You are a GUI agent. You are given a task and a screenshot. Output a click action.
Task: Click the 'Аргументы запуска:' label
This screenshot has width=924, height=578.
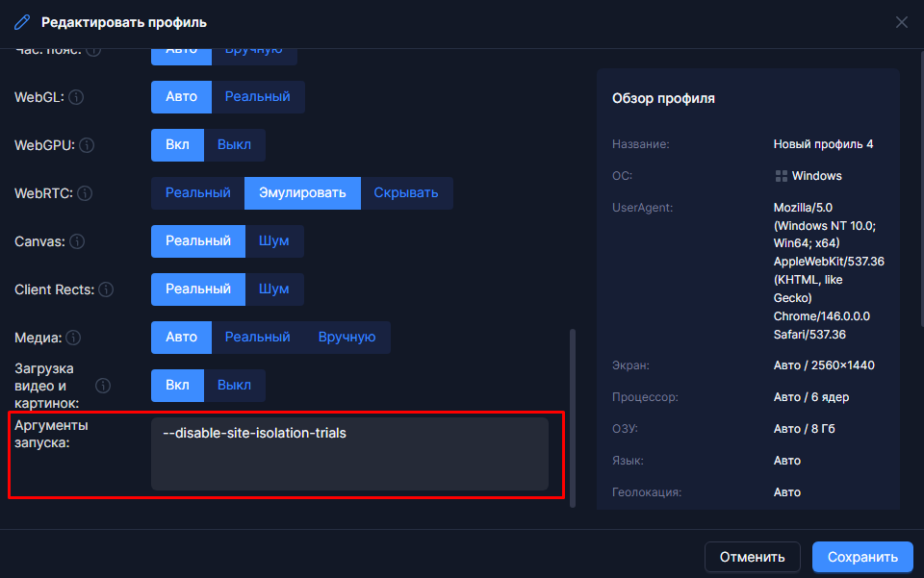point(51,434)
